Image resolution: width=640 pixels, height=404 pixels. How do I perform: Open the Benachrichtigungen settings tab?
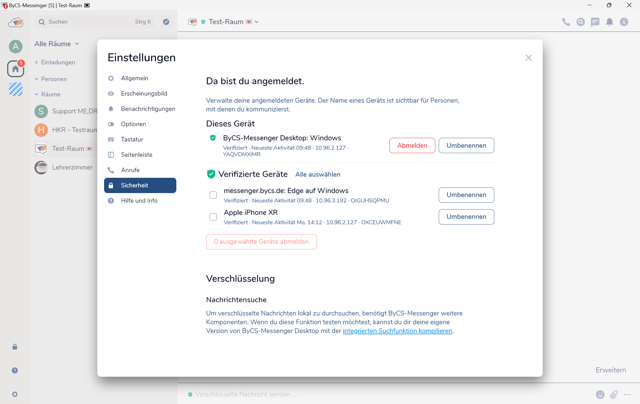pyautogui.click(x=147, y=109)
